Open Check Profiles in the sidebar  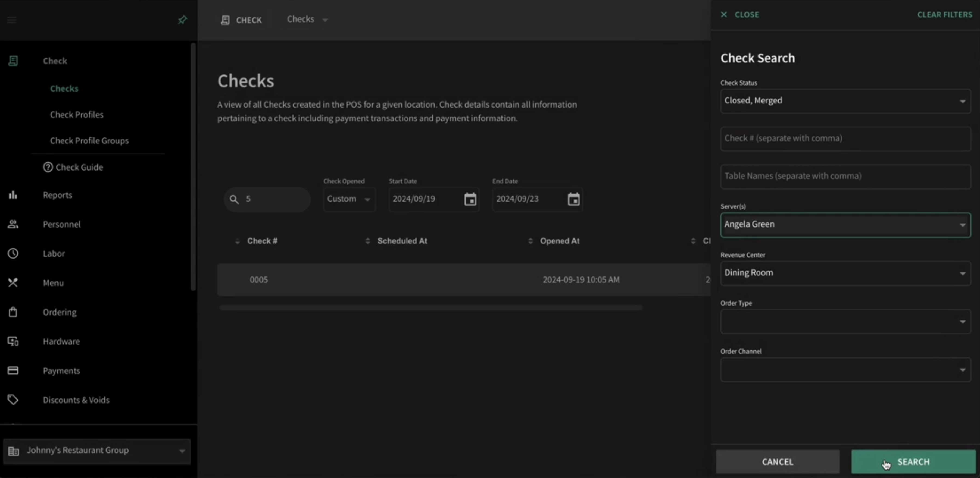76,115
